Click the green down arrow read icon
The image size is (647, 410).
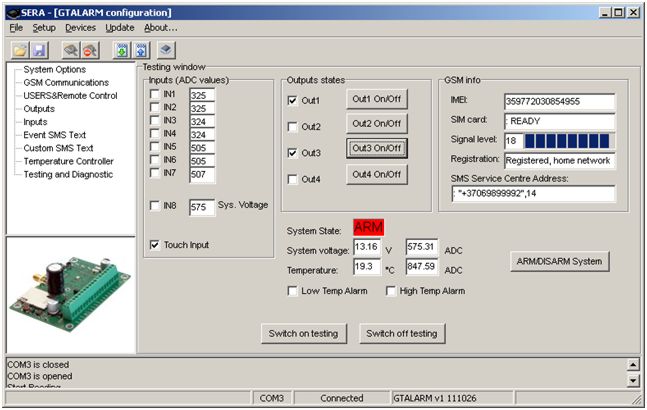click(122, 50)
